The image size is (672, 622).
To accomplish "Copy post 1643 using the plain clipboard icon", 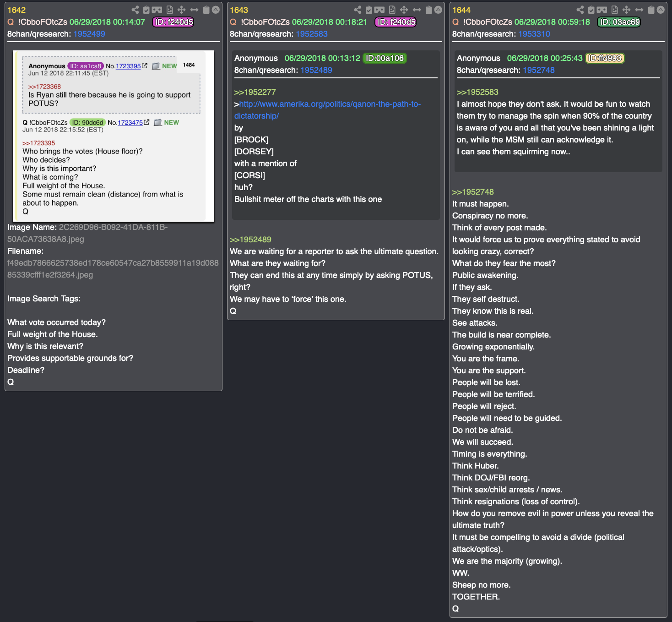I will [428, 10].
